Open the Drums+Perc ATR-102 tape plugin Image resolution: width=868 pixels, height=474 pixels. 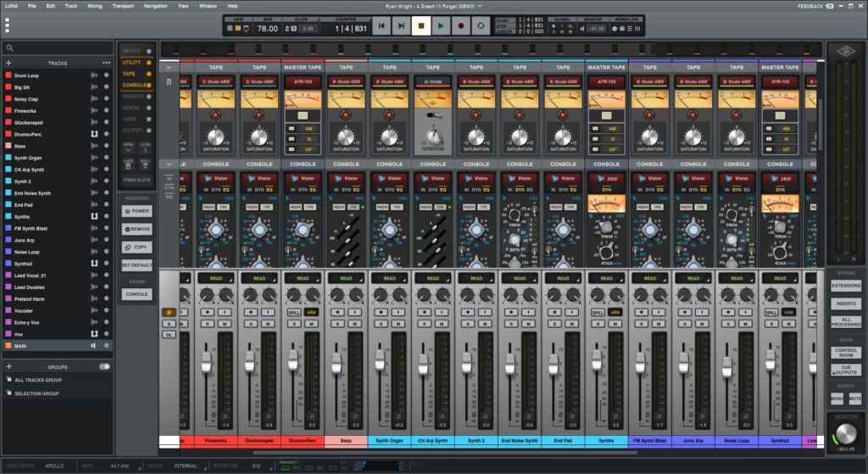pyautogui.click(x=303, y=81)
